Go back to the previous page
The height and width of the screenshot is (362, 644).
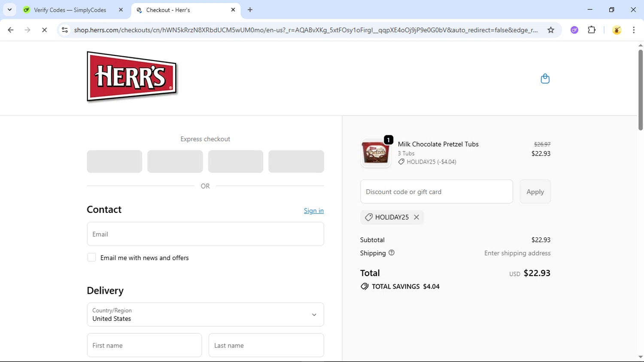click(11, 30)
